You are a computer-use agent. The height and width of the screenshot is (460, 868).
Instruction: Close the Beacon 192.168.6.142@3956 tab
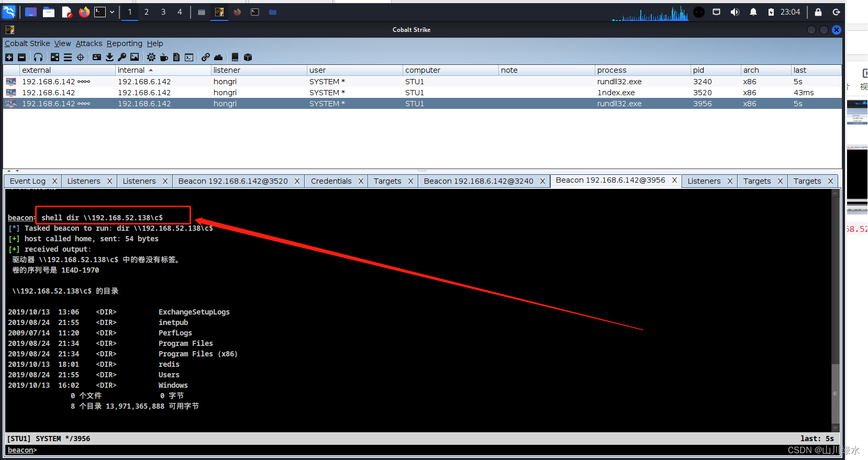point(674,180)
